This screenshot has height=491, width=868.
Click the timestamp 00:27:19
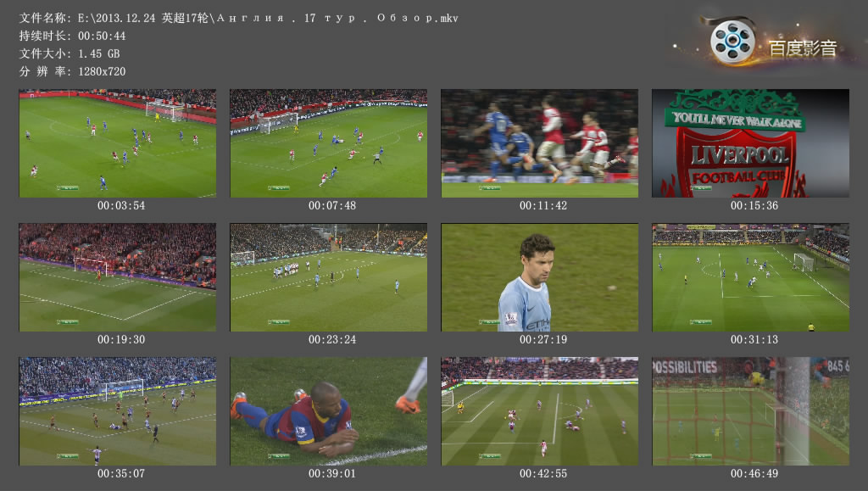pyautogui.click(x=543, y=339)
